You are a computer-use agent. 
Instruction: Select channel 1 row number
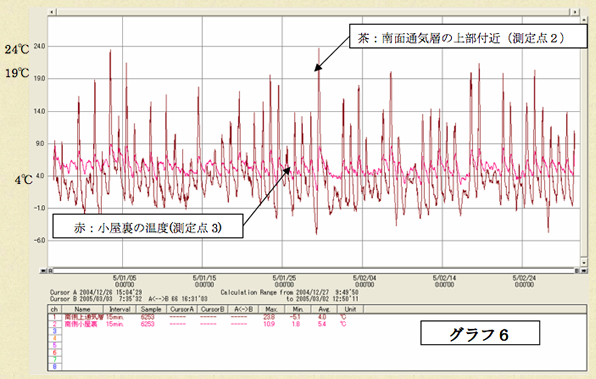click(54, 317)
